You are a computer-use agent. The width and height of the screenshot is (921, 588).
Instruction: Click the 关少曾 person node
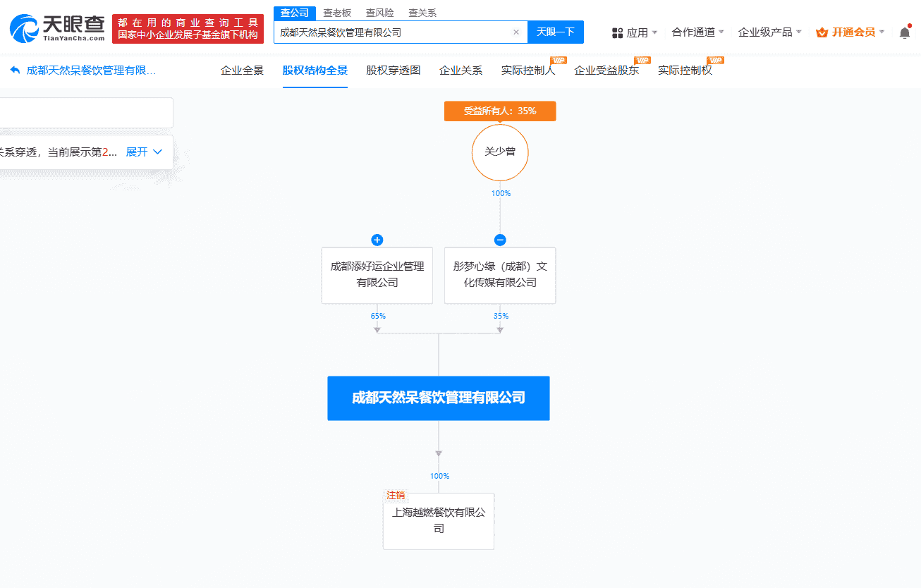500,152
